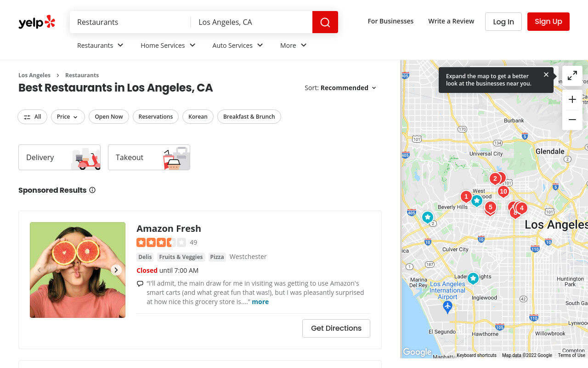This screenshot has height=368, width=588.
Task: Select map pin number 4
Action: pyautogui.click(x=521, y=208)
